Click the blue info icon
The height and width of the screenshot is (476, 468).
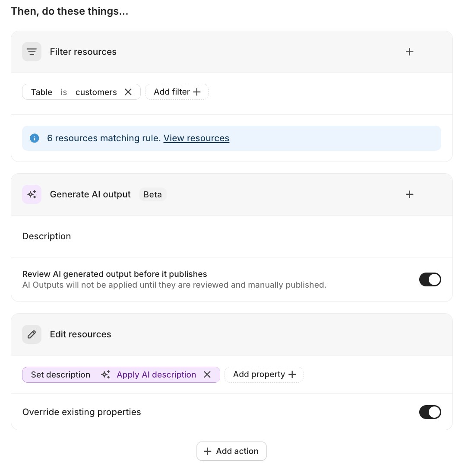pos(35,138)
